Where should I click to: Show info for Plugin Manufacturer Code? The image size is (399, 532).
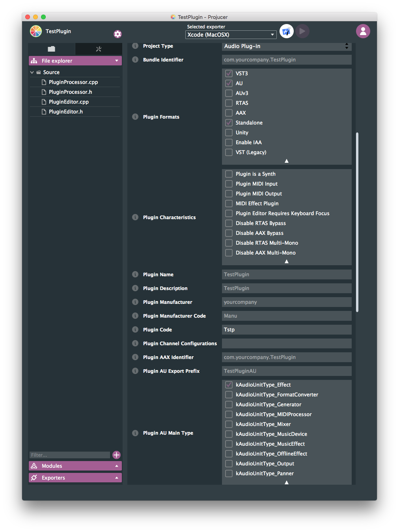click(135, 316)
